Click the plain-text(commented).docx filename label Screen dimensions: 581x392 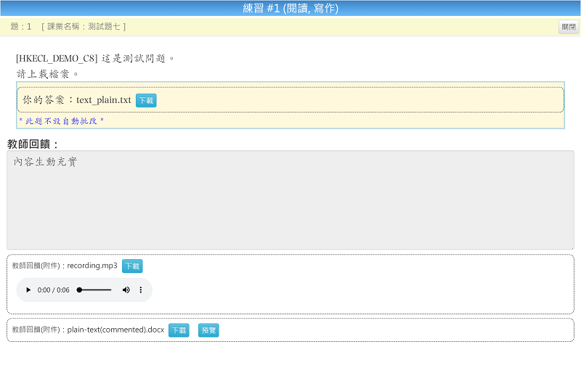tap(88, 330)
